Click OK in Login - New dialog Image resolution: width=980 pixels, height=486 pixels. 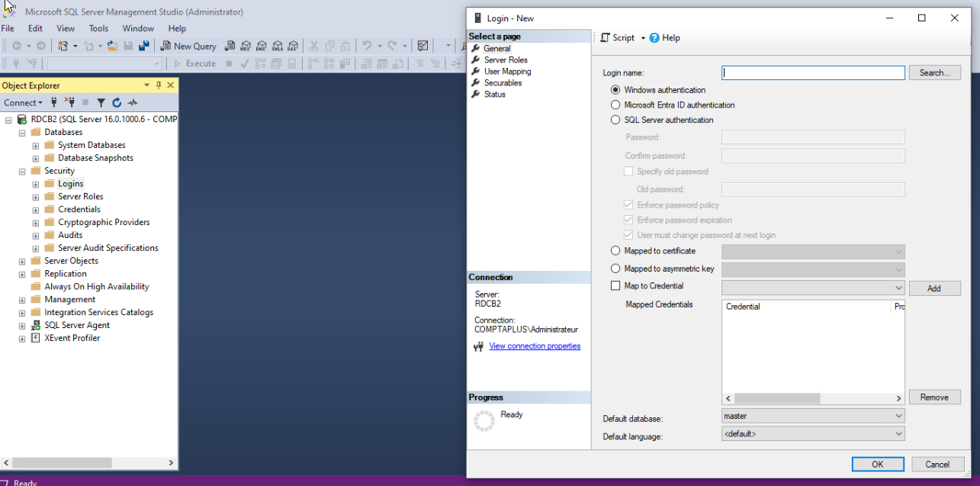(878, 464)
